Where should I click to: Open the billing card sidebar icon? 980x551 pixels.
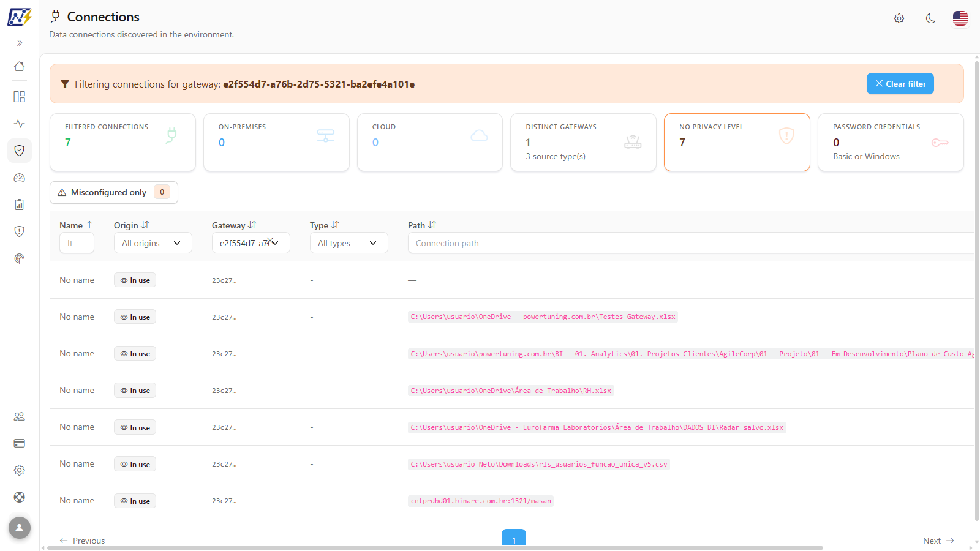[x=20, y=443]
